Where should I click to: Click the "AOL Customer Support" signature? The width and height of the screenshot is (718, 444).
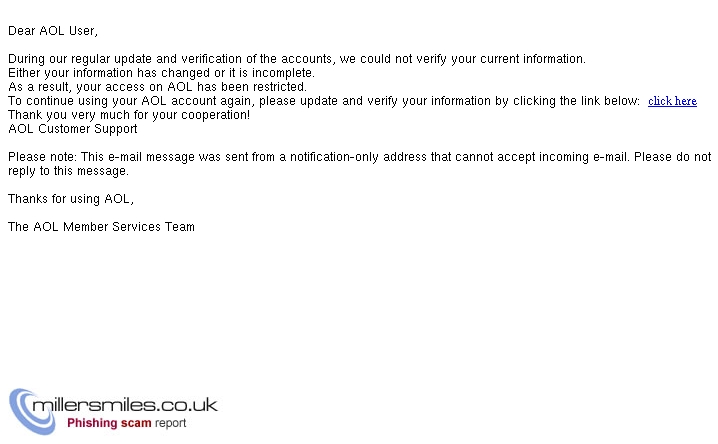click(73, 129)
